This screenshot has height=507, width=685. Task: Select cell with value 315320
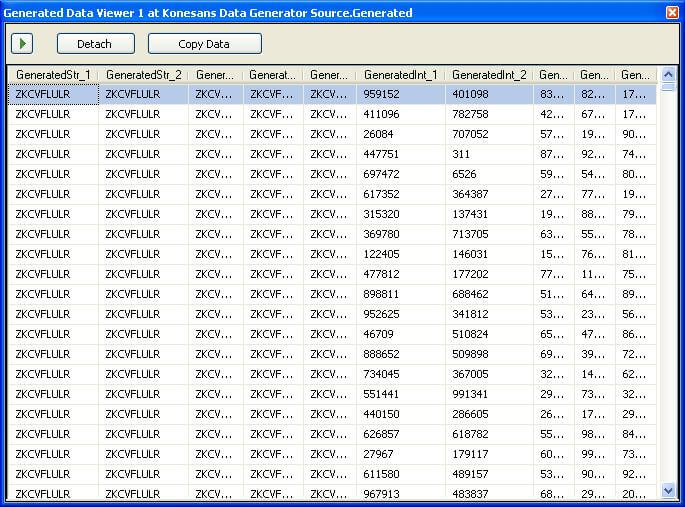tap(401, 214)
